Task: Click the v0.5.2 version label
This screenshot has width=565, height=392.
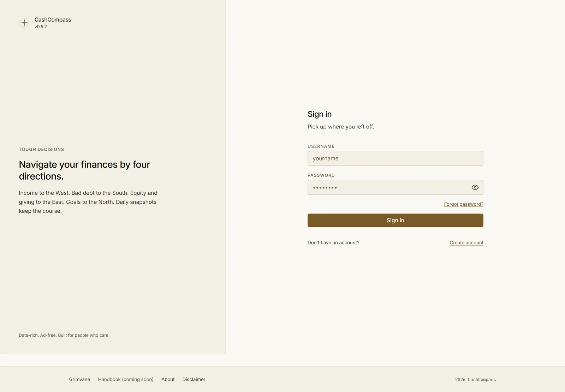Action: (x=41, y=27)
